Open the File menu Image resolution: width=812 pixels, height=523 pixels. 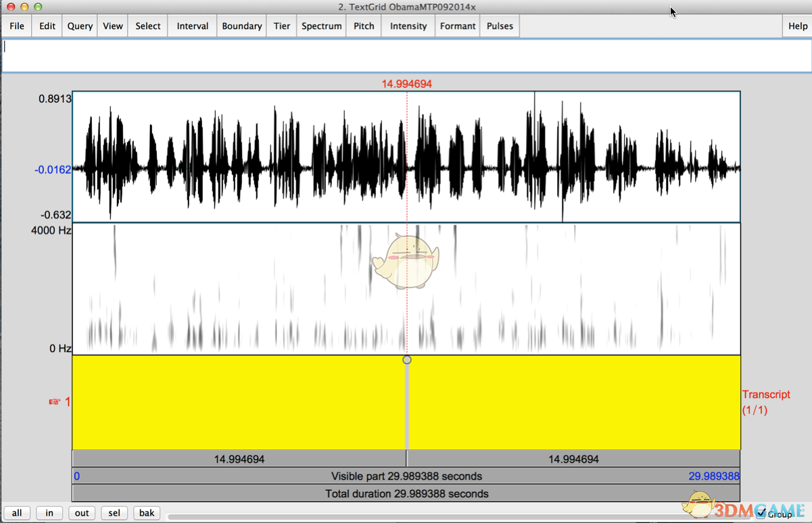[17, 26]
